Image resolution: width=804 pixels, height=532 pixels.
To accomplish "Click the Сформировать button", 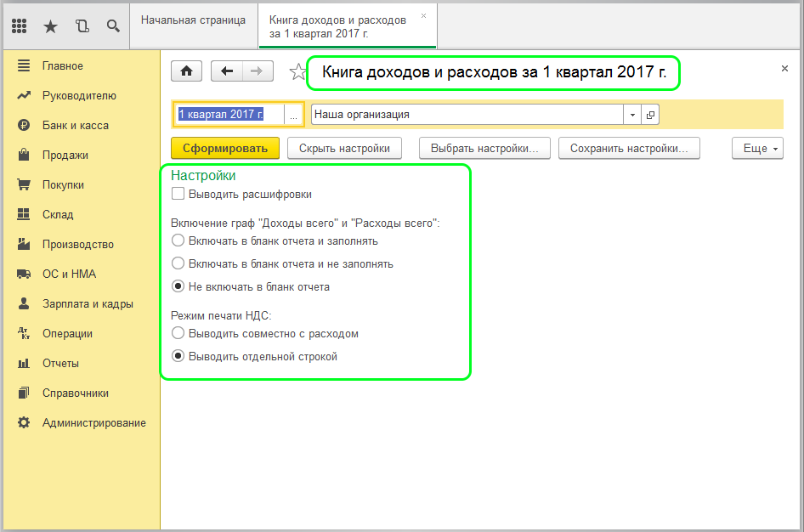I will 225,148.
